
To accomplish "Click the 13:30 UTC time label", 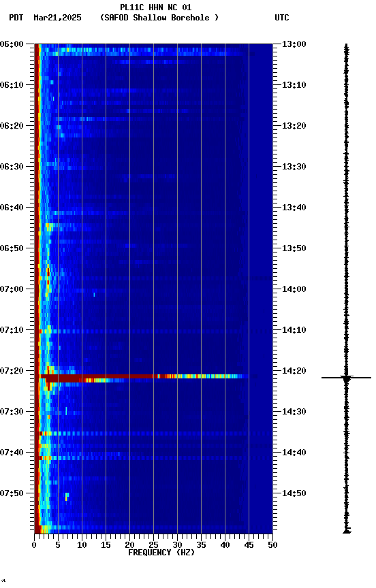I will click(294, 167).
